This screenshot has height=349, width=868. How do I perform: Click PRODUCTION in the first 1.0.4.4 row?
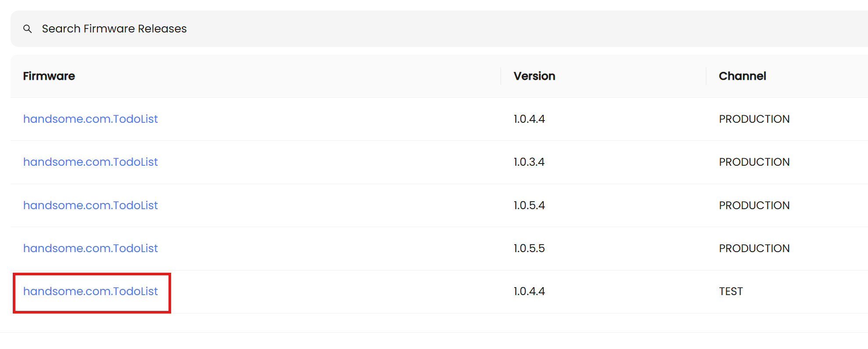pos(754,119)
